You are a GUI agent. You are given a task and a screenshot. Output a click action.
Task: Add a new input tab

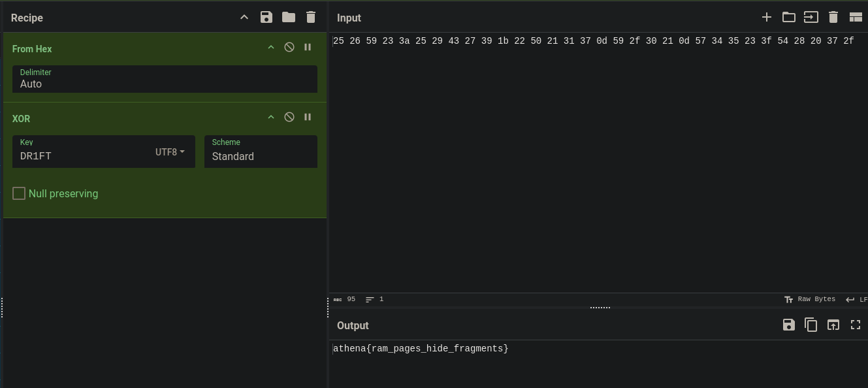(x=767, y=18)
